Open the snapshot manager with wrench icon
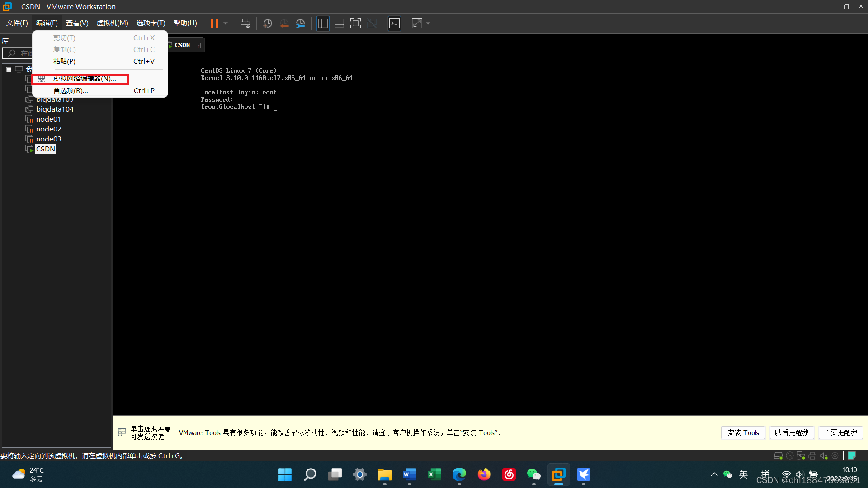This screenshot has height=488, width=868. 301,23
